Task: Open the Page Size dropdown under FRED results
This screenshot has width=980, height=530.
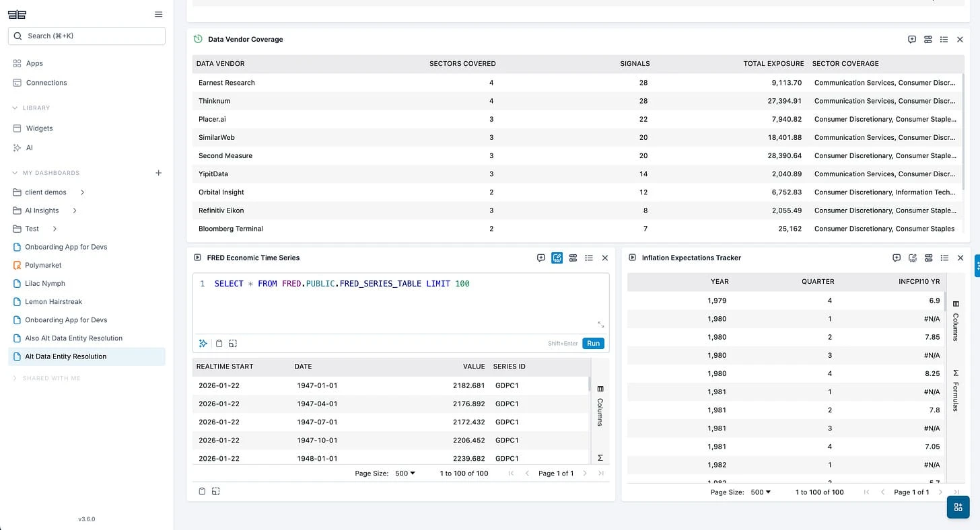Action: tap(405, 473)
